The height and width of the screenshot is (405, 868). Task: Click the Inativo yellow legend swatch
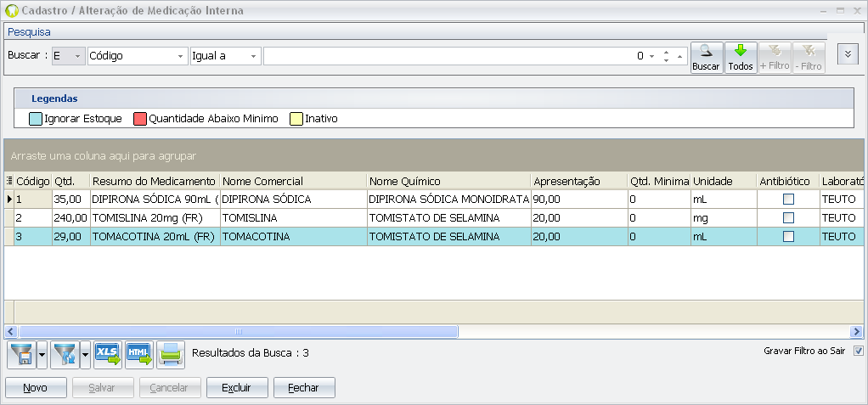coord(296,118)
